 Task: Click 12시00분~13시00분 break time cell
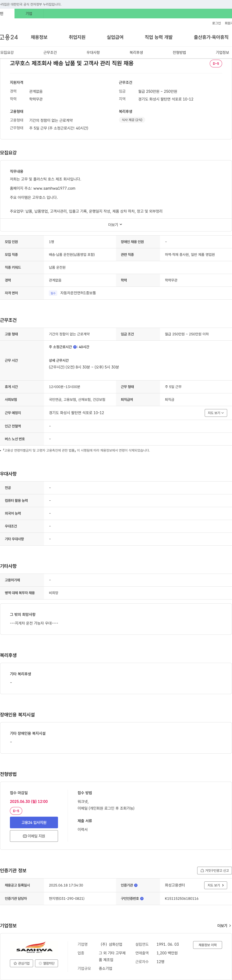pos(65,387)
